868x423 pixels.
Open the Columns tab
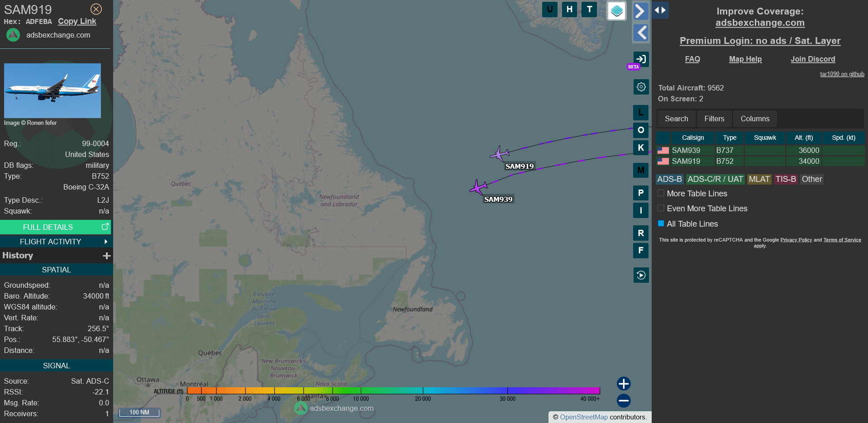(x=755, y=119)
